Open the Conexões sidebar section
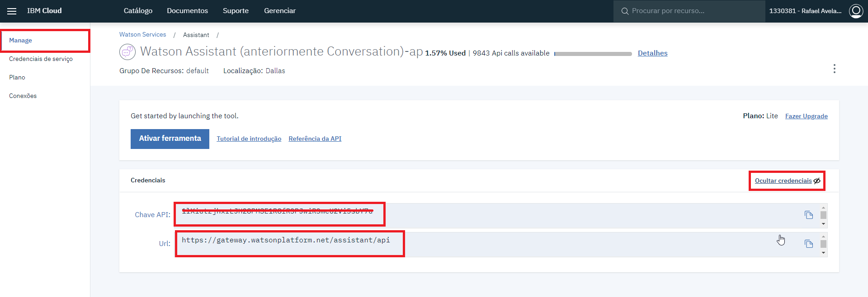Screen dimensions: 868x297 [23, 96]
